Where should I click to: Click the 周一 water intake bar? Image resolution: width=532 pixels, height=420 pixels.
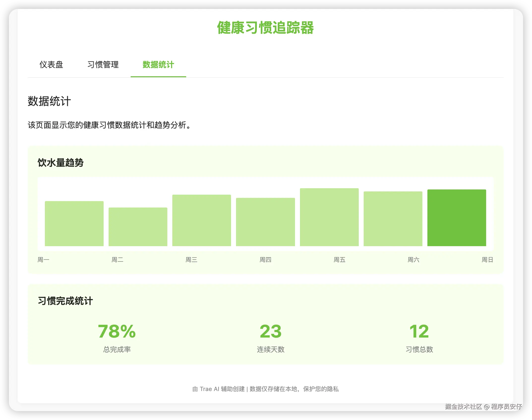click(74, 224)
